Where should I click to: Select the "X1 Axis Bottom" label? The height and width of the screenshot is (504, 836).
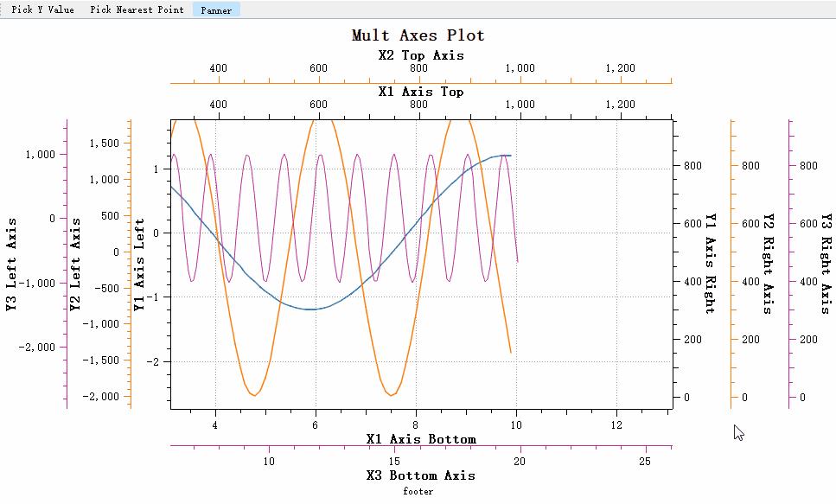[421, 439]
